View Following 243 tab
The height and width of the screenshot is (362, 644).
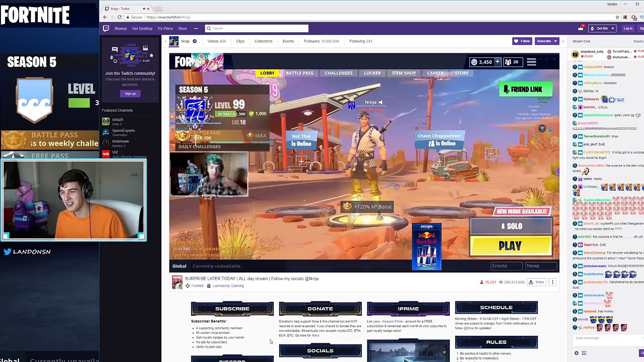point(360,41)
